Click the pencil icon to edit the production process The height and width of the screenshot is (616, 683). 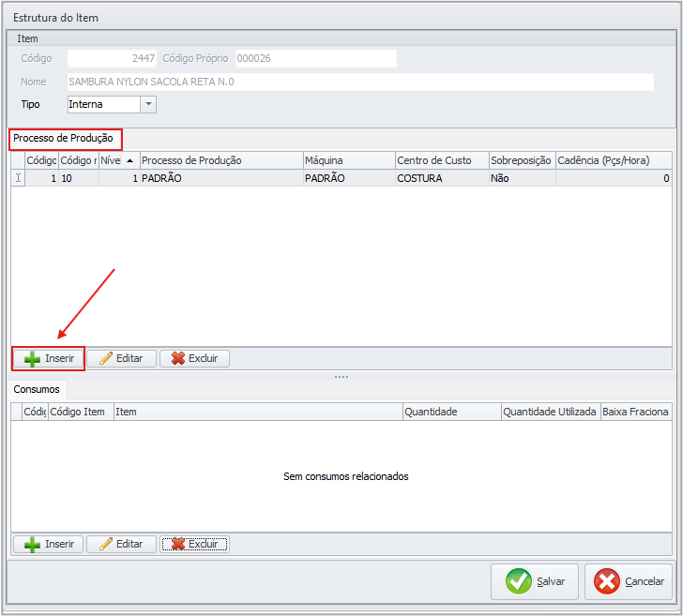(x=105, y=359)
